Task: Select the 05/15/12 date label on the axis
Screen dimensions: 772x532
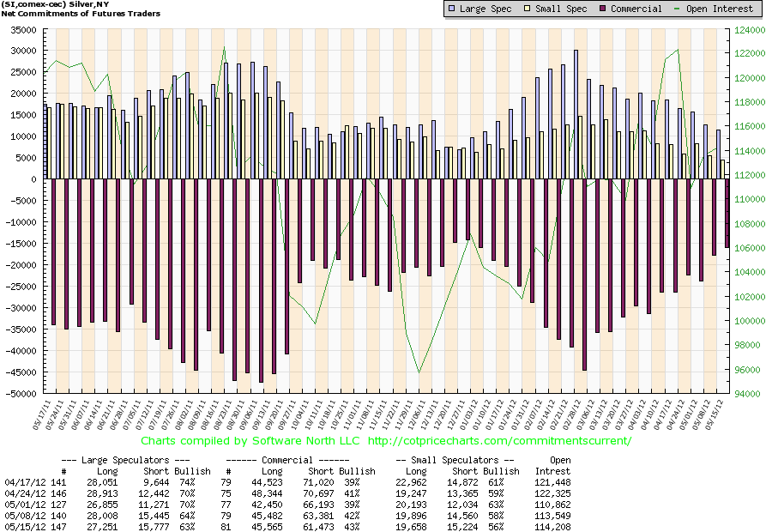Action: coord(714,414)
